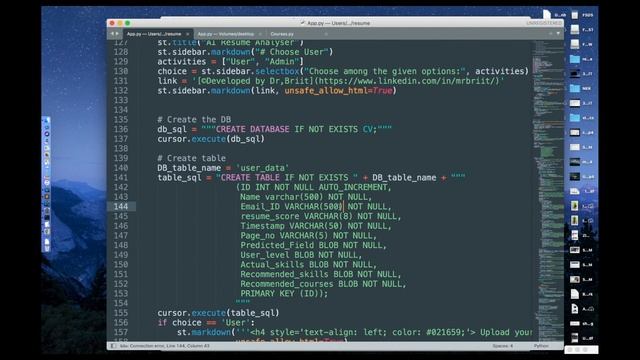Click the green zoom window button
Image resolution: width=640 pixels, height=360 pixels.
[x=128, y=23]
